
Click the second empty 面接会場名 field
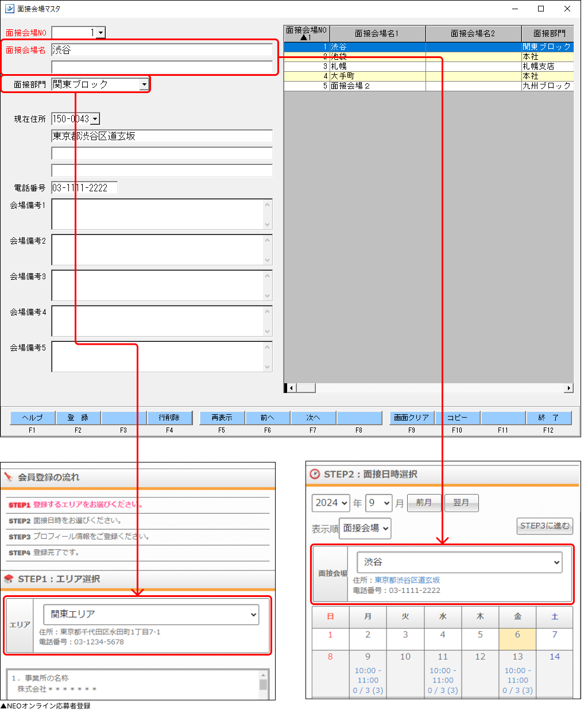coord(162,67)
